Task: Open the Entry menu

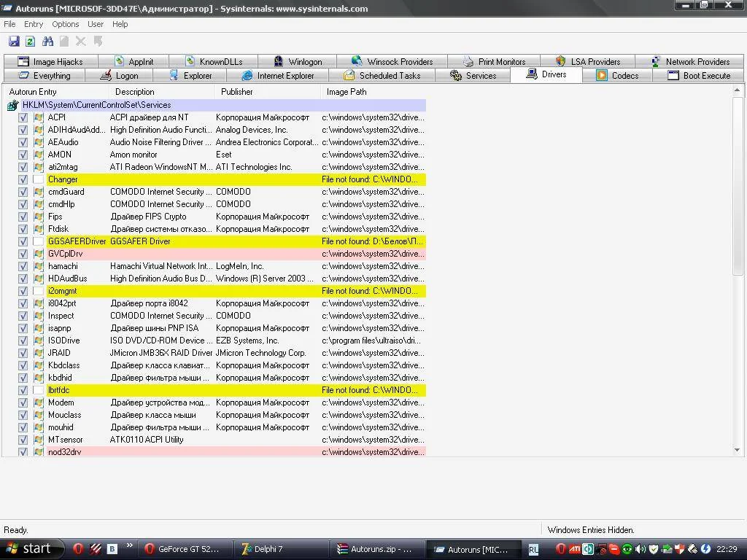Action: 34,24
